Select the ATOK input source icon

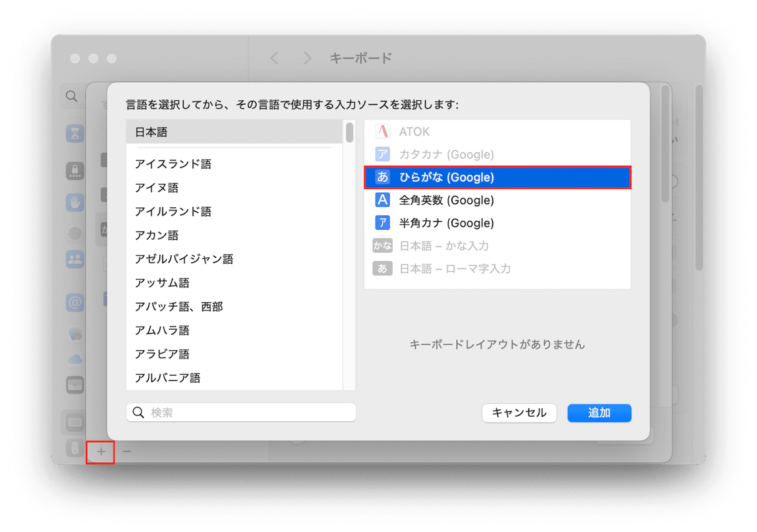pyautogui.click(x=382, y=132)
